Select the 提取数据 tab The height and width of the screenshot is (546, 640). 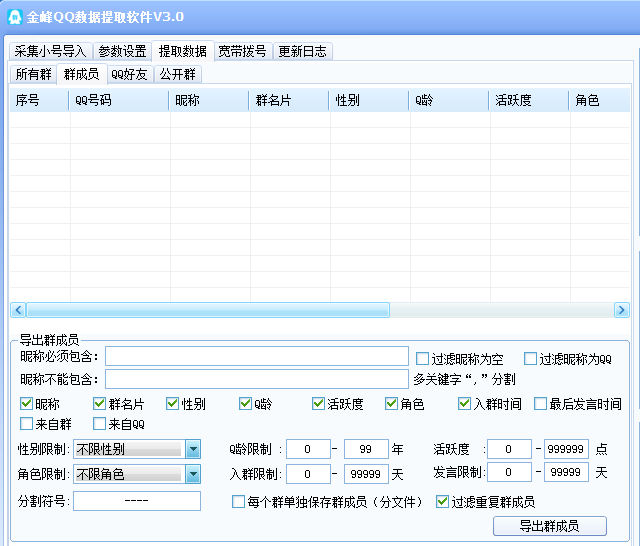coord(182,51)
